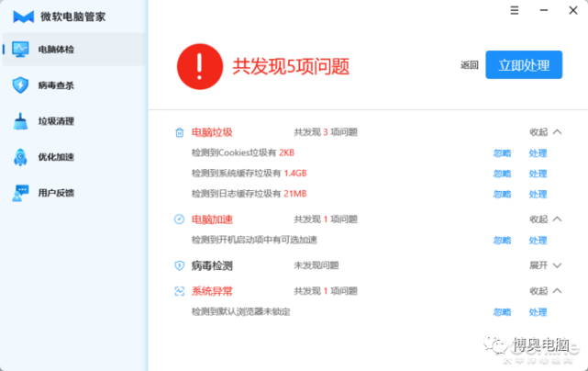Switch to the 垃圾清理 tab label
The height and width of the screenshot is (371, 588).
click(56, 121)
